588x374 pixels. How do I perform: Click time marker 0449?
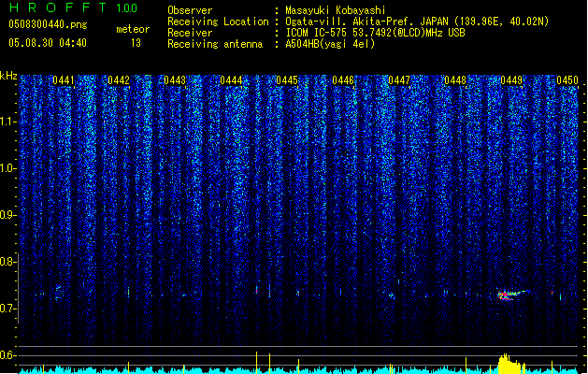tap(511, 80)
